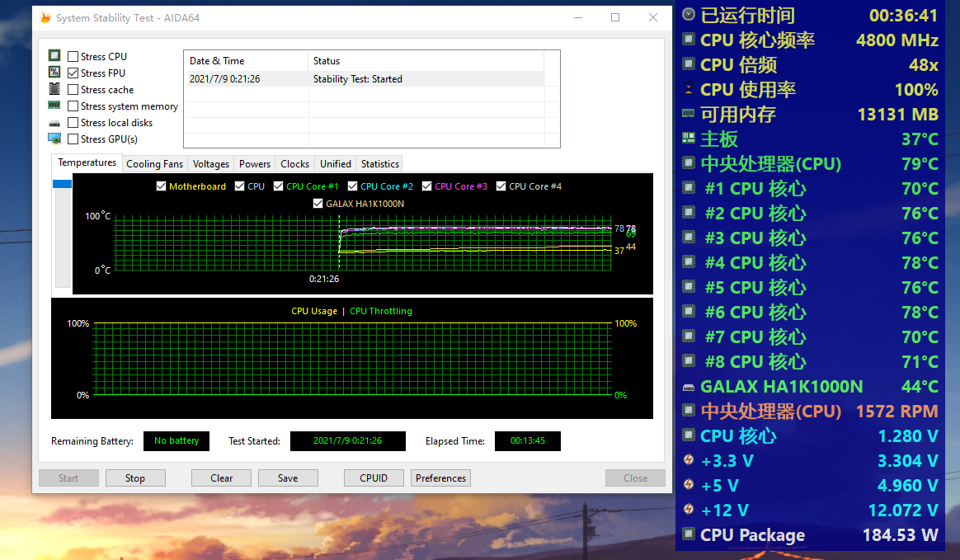Open the Preferences dialog

pos(440,478)
